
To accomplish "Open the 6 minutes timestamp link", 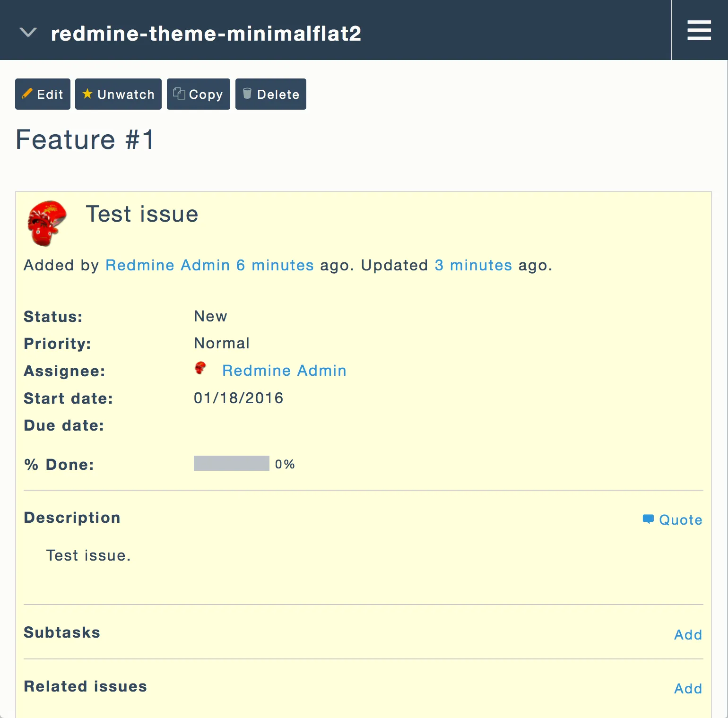I will click(x=275, y=265).
